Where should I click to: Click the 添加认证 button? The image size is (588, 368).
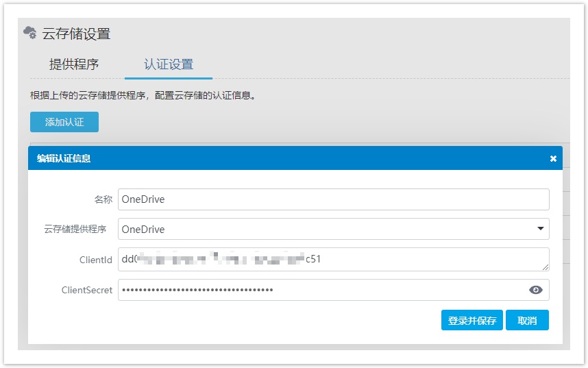(64, 122)
